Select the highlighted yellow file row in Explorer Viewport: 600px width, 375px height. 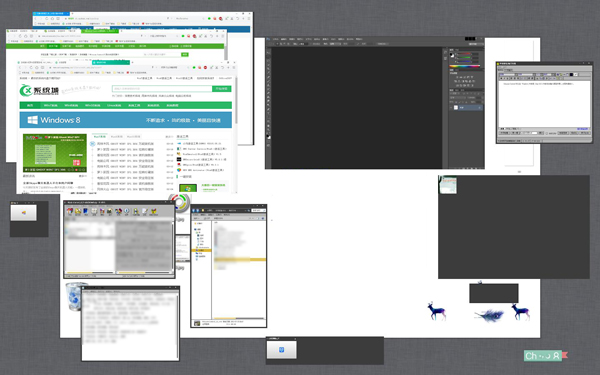(x=240, y=259)
